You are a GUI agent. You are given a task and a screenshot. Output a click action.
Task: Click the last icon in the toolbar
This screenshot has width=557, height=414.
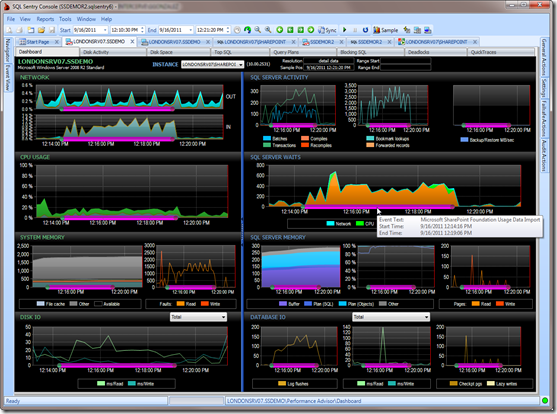point(428,30)
